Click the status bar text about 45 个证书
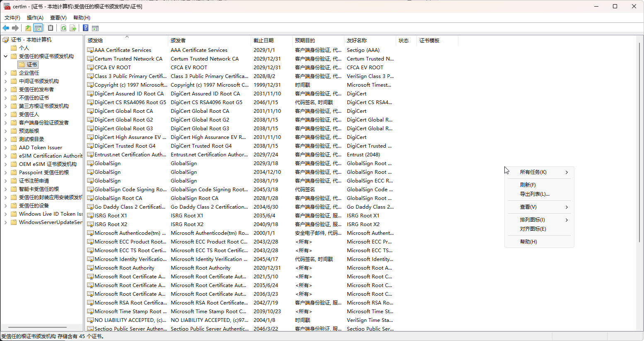The width and height of the screenshot is (644, 341). (53, 336)
